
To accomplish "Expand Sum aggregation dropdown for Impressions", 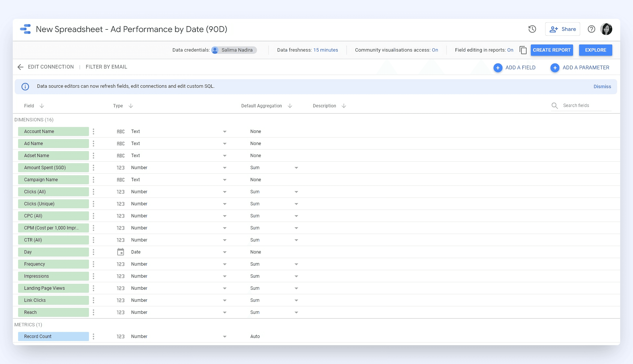I will pos(296,276).
